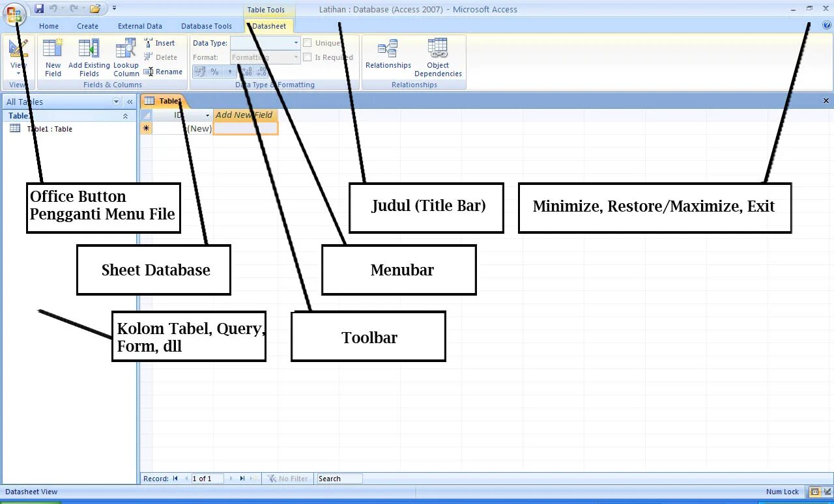Go to first record navigation button
834x504 pixels.
175,479
